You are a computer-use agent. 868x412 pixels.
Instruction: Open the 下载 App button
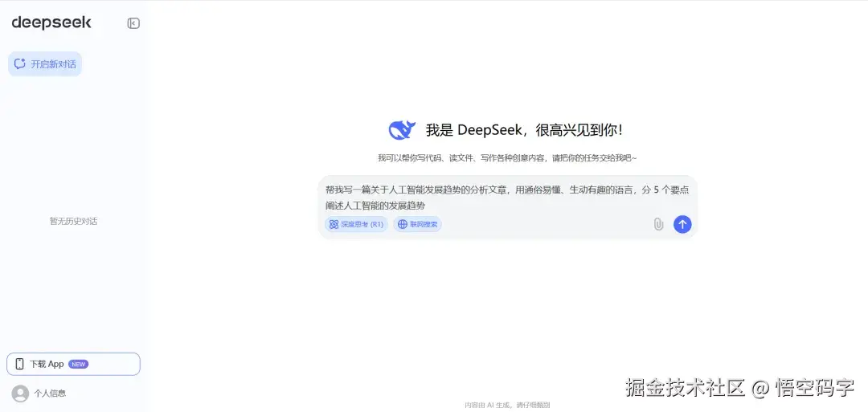74,364
